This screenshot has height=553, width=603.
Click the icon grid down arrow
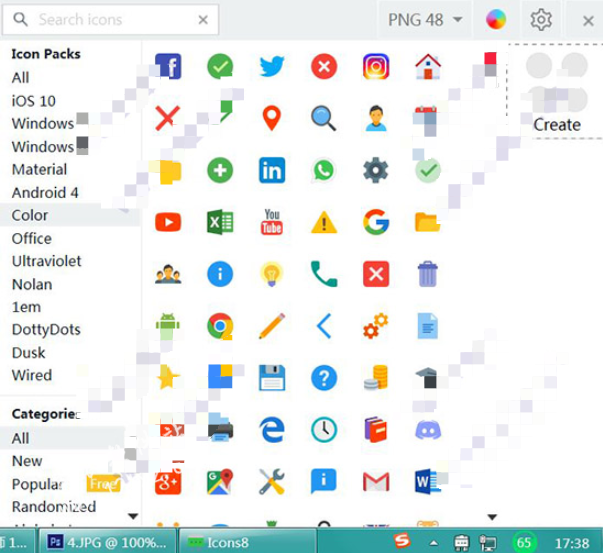(492, 517)
